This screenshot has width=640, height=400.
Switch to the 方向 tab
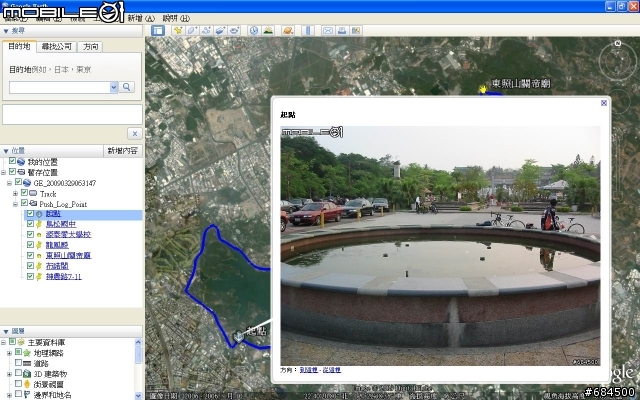90,47
